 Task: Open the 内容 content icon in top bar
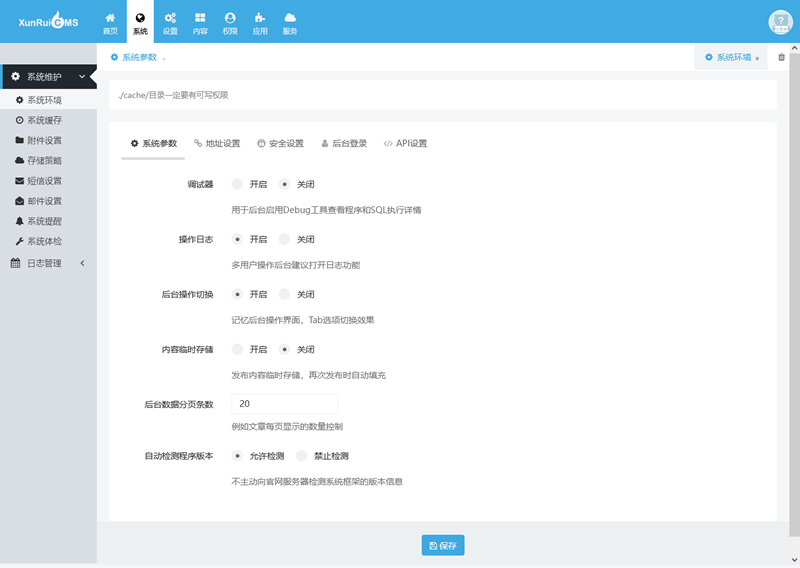pos(200,23)
